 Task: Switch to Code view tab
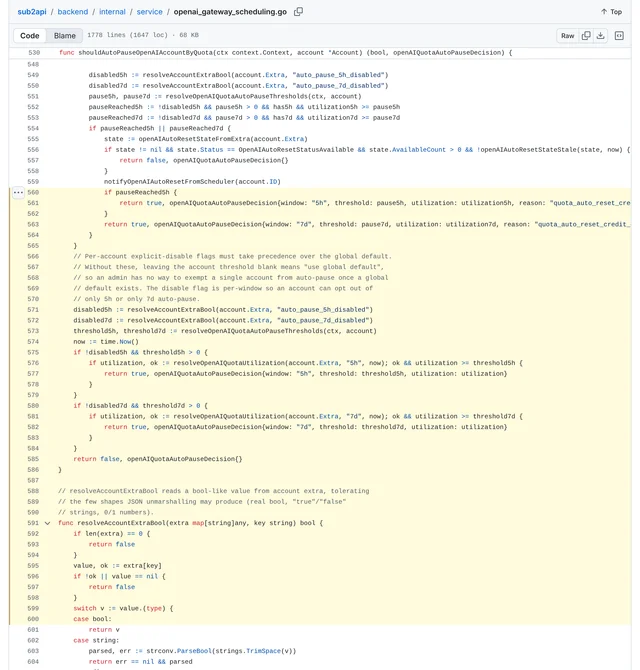coord(29,35)
